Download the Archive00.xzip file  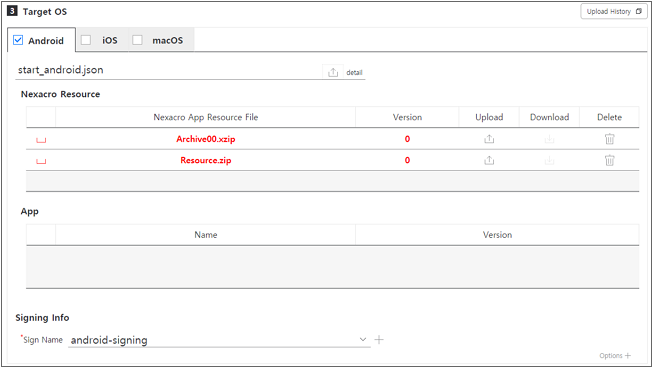tap(549, 139)
